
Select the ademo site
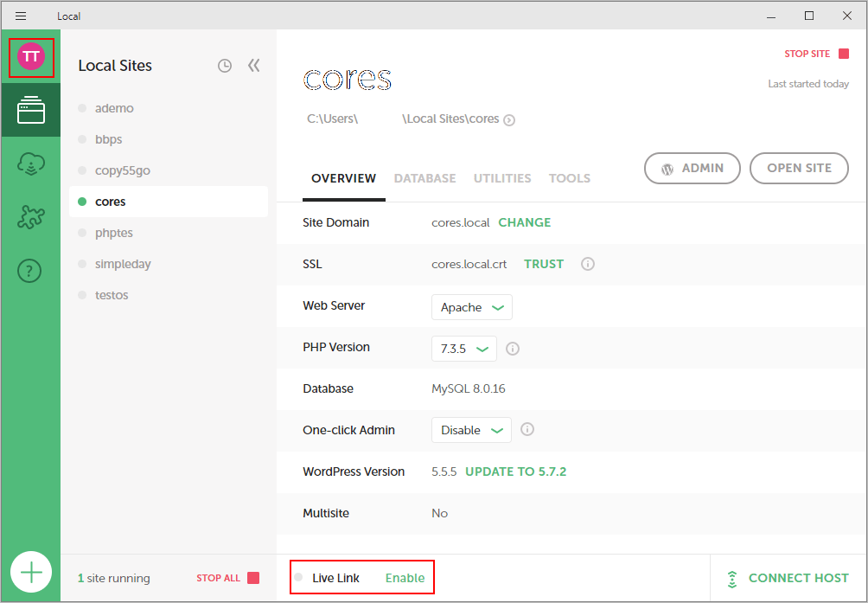[x=169, y=108]
